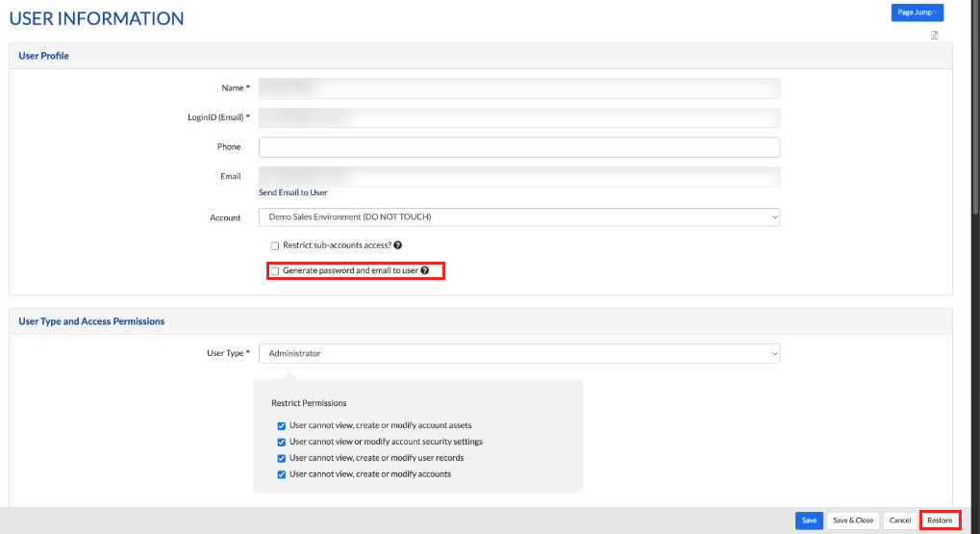Uncheck User cannot modify account security settings
This screenshot has height=534, width=980.
point(281,442)
